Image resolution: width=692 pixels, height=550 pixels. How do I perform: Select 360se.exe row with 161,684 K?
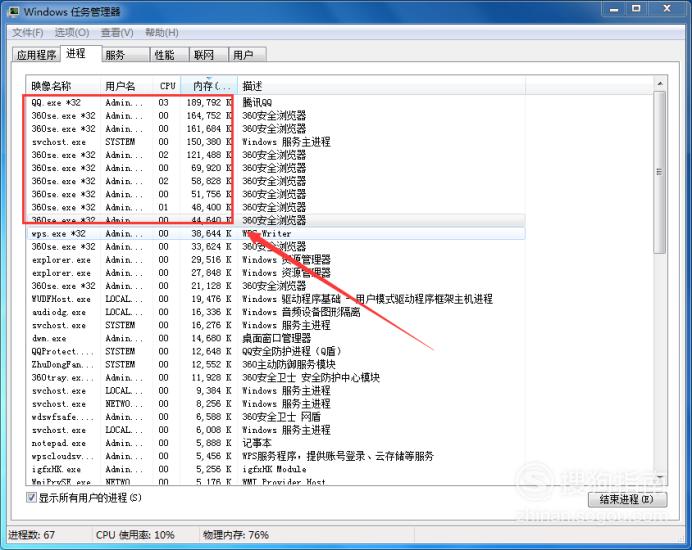[x=276, y=128]
